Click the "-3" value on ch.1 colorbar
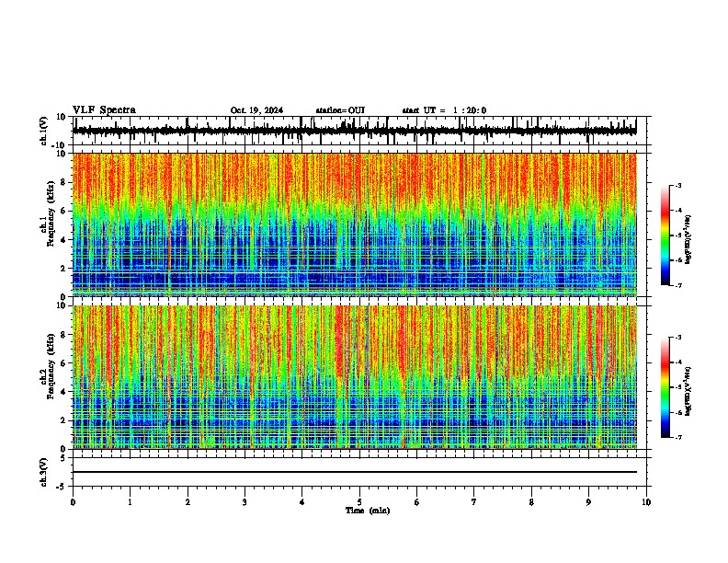The height and width of the screenshot is (563, 728). pyautogui.click(x=678, y=185)
